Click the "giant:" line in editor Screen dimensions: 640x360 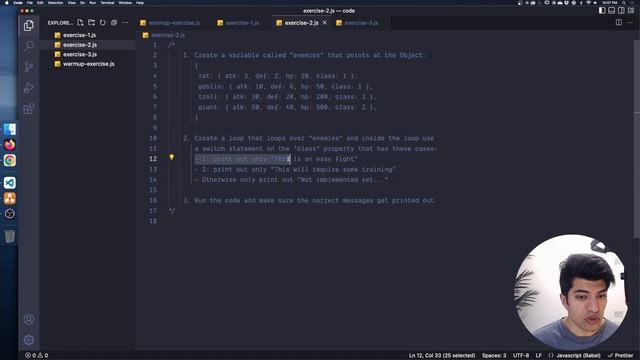click(x=287, y=107)
